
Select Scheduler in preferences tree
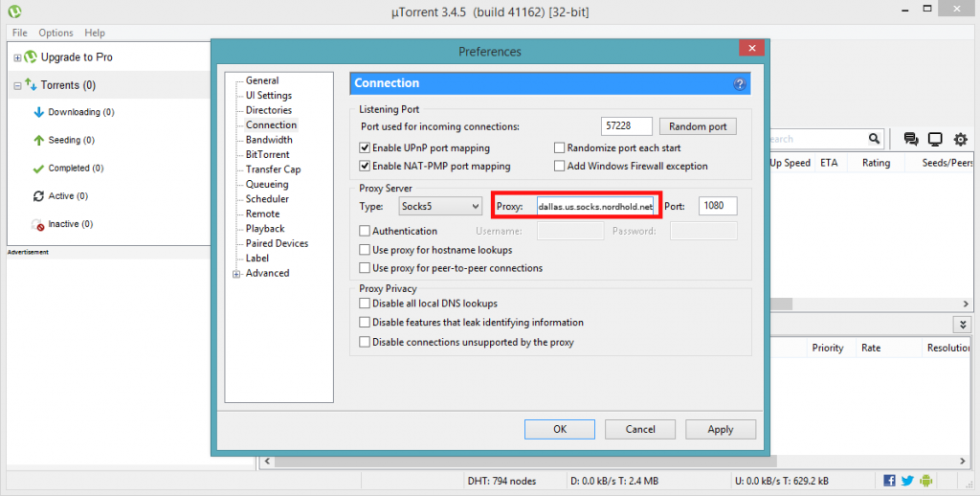267,199
